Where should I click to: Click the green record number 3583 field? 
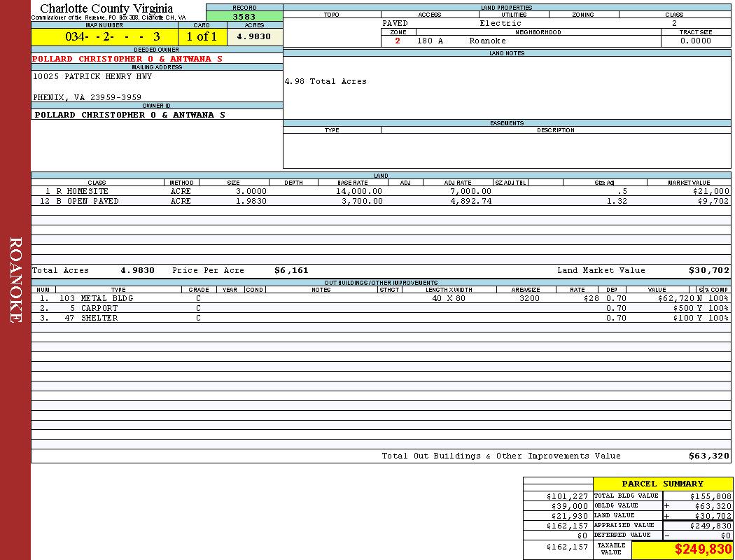coord(244,17)
